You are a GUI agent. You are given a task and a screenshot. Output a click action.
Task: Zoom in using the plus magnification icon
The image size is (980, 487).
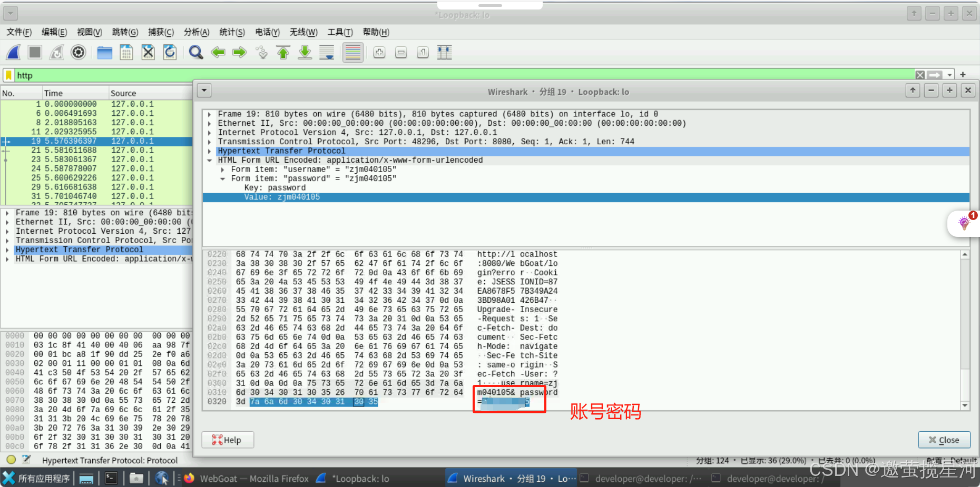click(x=379, y=52)
